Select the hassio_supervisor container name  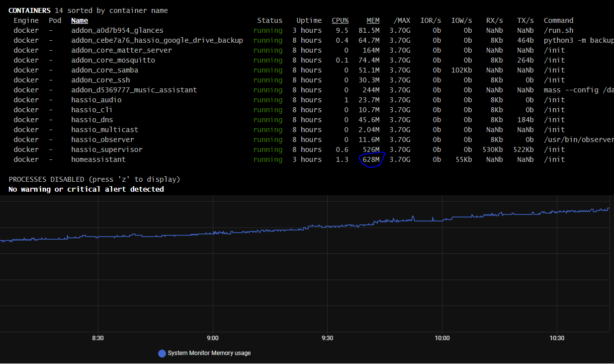(x=107, y=149)
